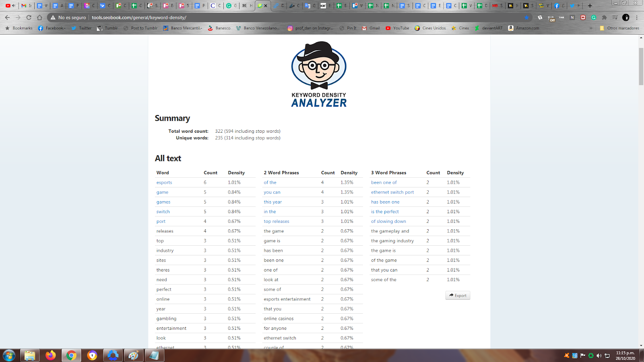Click the volume icon in system tray

pos(599,356)
